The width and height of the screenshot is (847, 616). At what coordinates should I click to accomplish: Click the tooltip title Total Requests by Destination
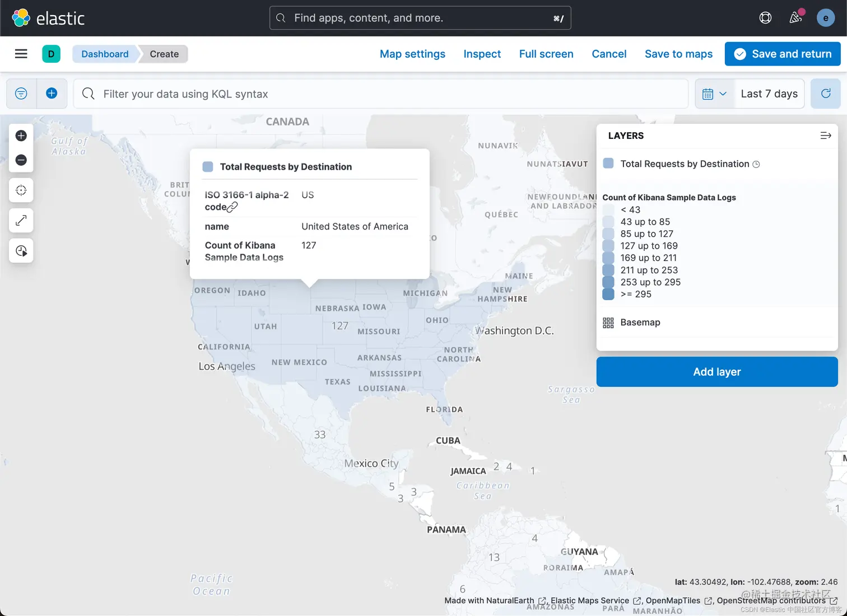click(x=286, y=167)
